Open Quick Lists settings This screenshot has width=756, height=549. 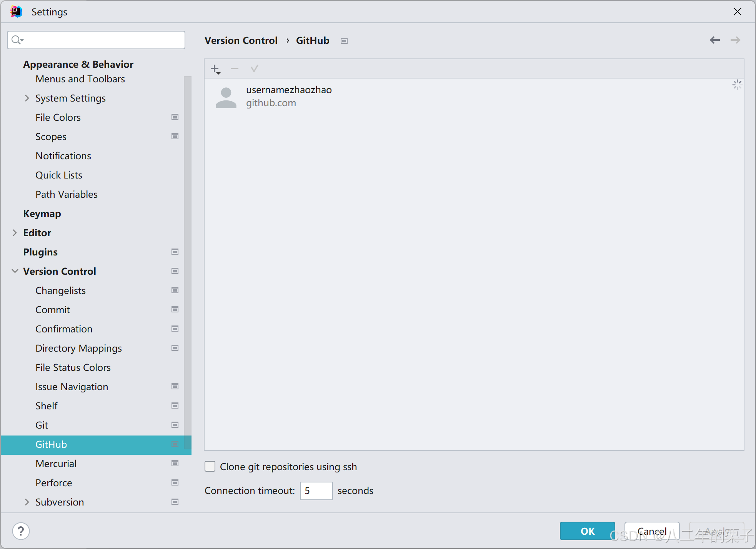[59, 175]
